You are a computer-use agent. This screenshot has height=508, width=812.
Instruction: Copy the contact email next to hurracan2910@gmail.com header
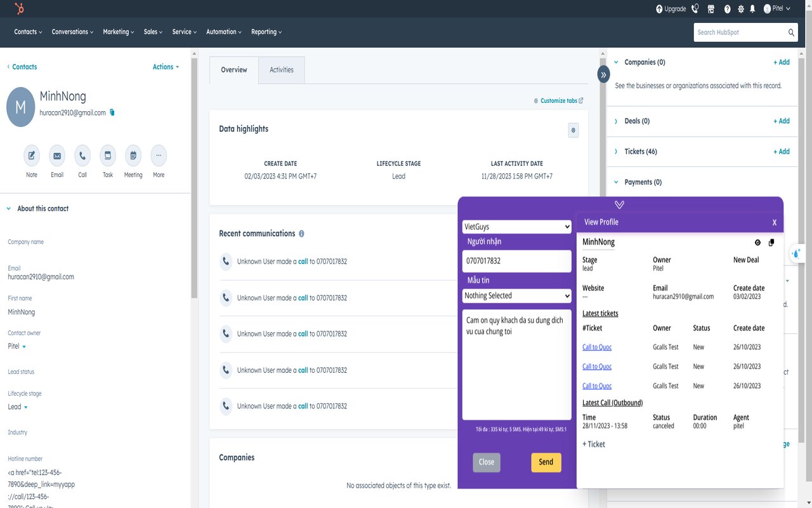tap(112, 112)
